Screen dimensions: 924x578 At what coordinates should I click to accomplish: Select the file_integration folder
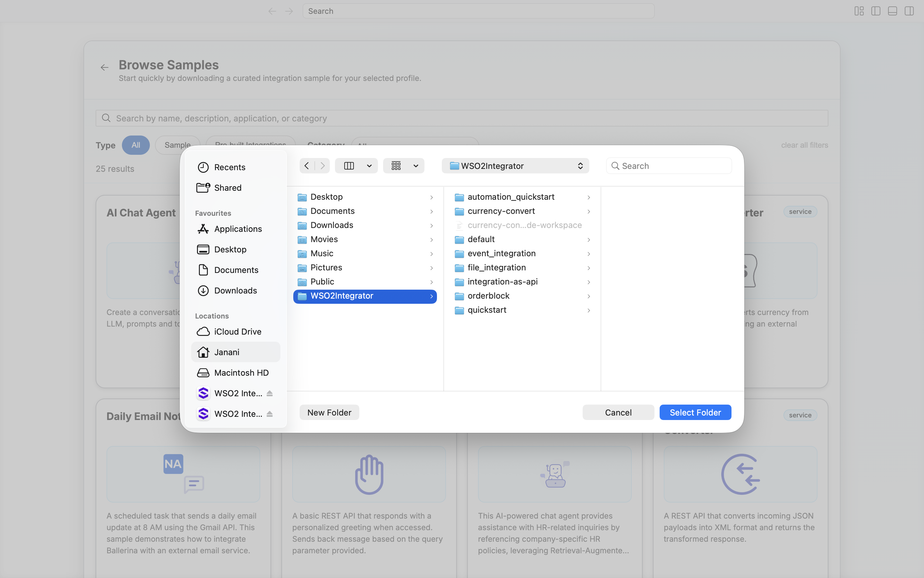point(522,268)
